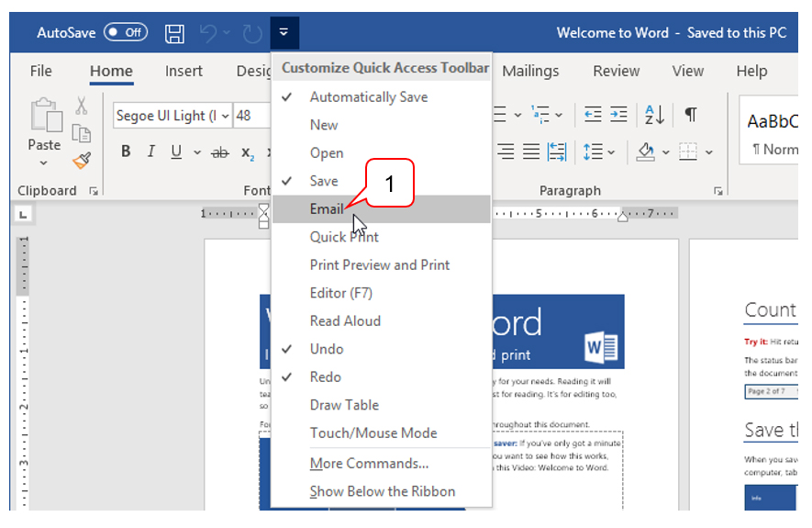
Task: Open the File tab
Action: coord(41,71)
